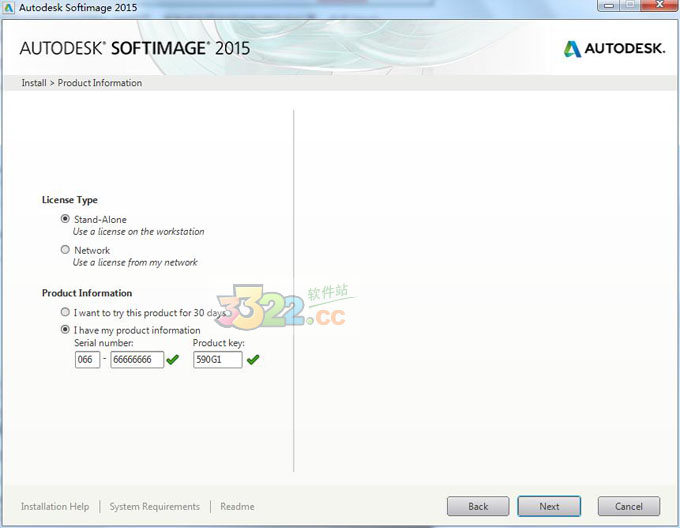Screen dimensions: 680x528
Task: Click the text Use a license from my network
Action: click(x=135, y=262)
